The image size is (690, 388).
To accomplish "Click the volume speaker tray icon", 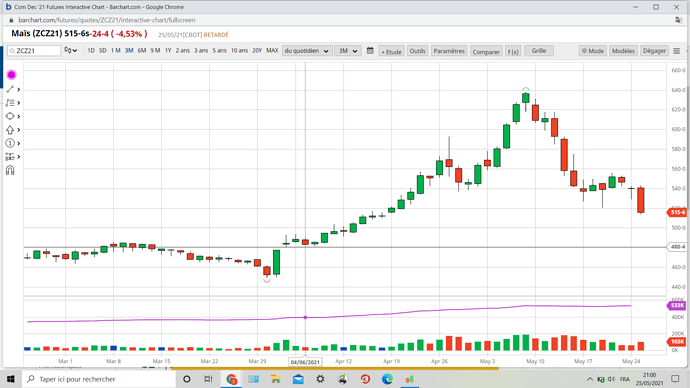I will (611, 379).
